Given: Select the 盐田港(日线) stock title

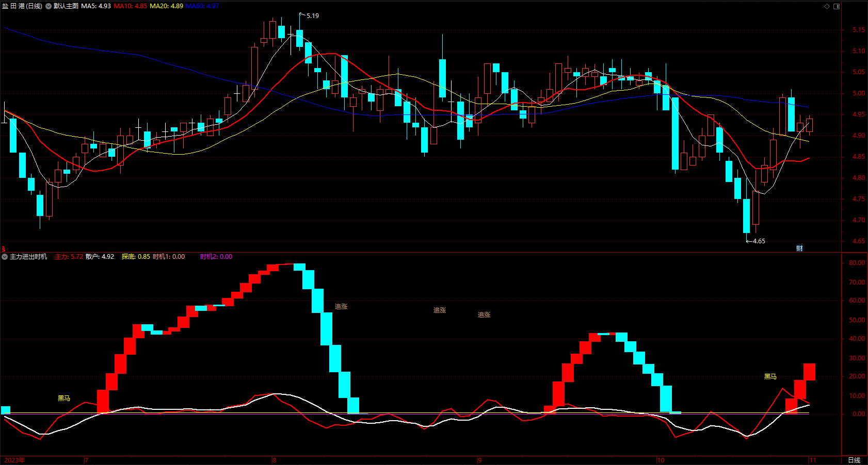Looking at the screenshot, I should tap(22, 6).
